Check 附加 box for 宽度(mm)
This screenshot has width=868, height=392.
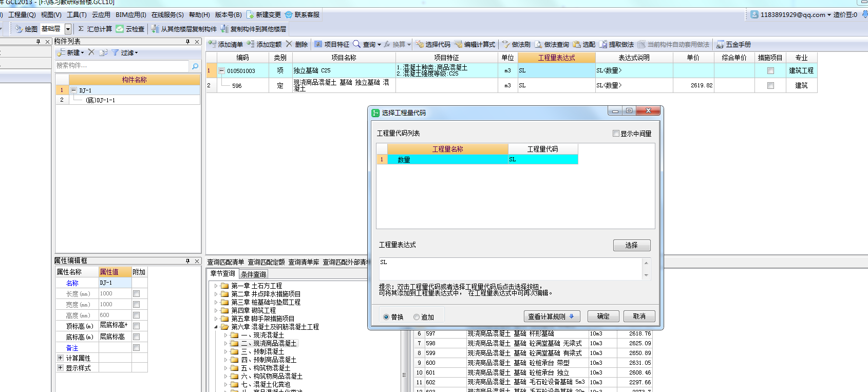[x=137, y=305]
